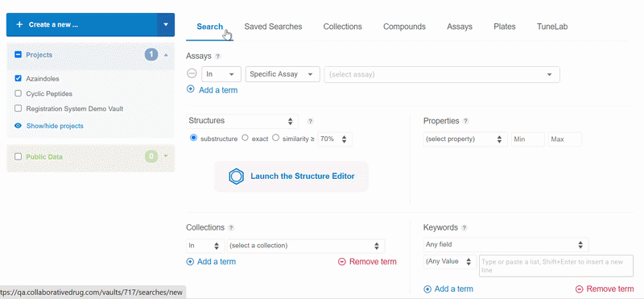The height and width of the screenshot is (299, 644).
Task: Click the minus circle icon beside Assays term
Action: (192, 73)
